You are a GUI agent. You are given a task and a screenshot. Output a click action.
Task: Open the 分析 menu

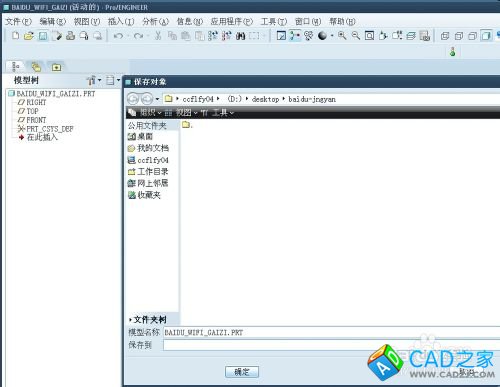click(155, 22)
